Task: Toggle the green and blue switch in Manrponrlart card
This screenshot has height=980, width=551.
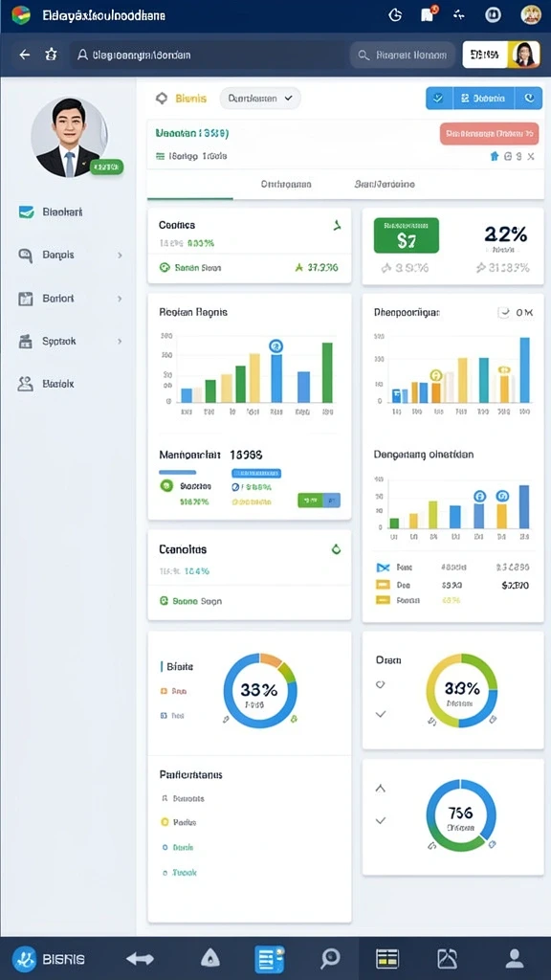Action: pos(320,500)
